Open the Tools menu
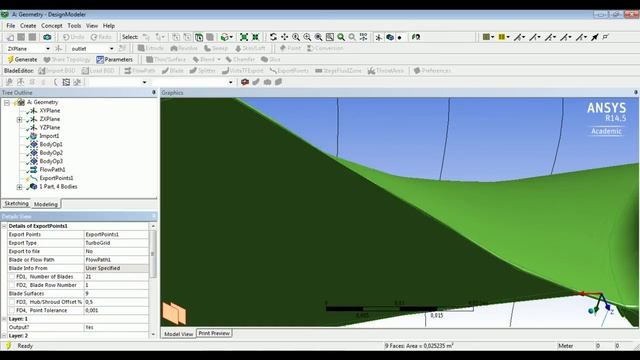 tap(74, 26)
